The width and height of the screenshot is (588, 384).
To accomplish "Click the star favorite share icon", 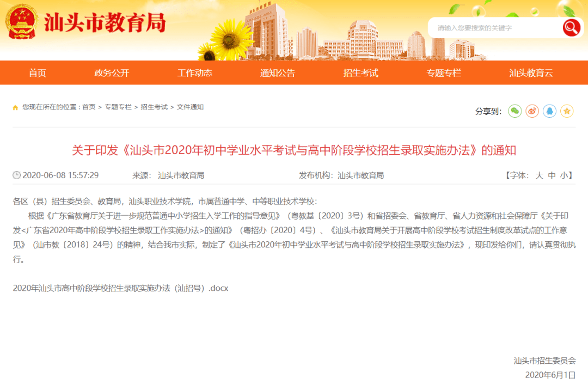I will pyautogui.click(x=566, y=110).
